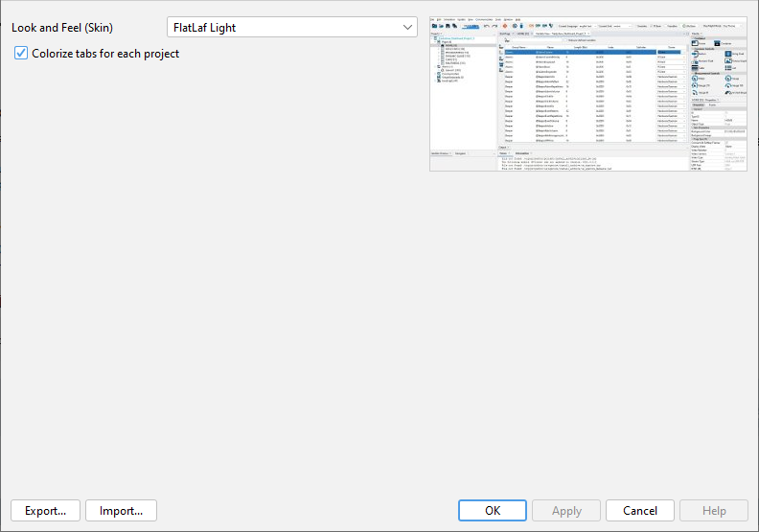Open Help from the dialog buttons
The width and height of the screenshot is (759, 532).
click(x=714, y=511)
